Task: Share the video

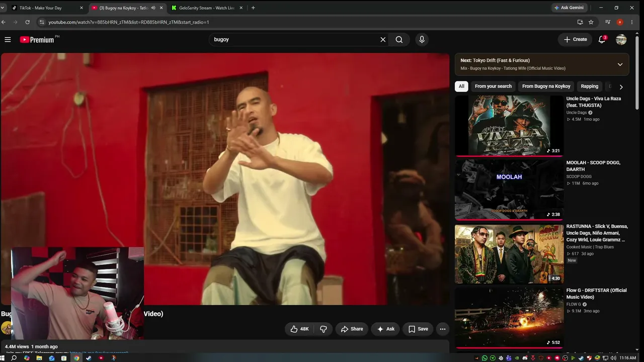Action: tap(352, 329)
